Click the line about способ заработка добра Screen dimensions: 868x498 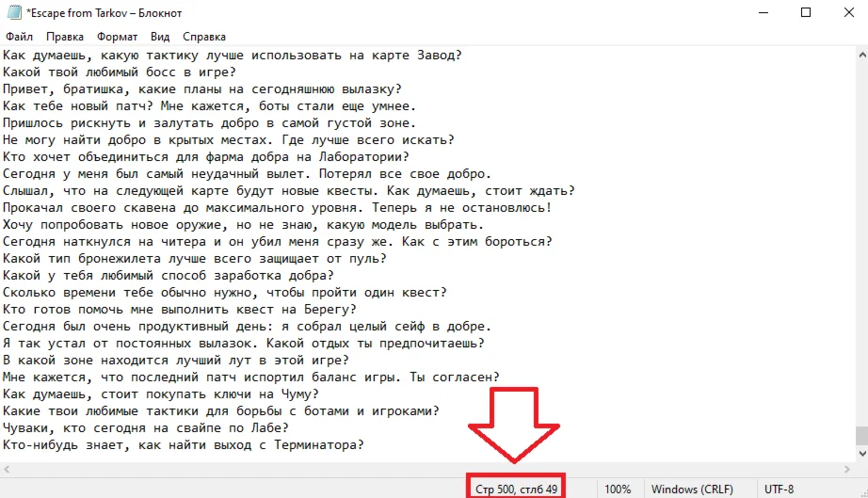tap(169, 276)
